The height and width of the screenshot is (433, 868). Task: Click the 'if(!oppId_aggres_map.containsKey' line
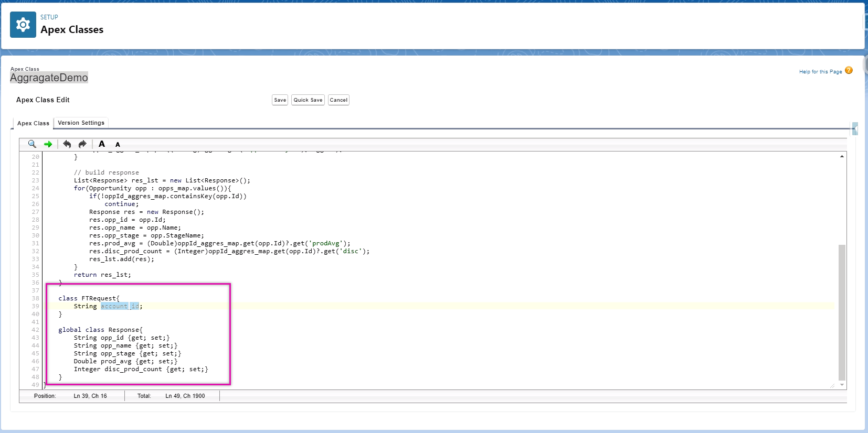pos(168,196)
